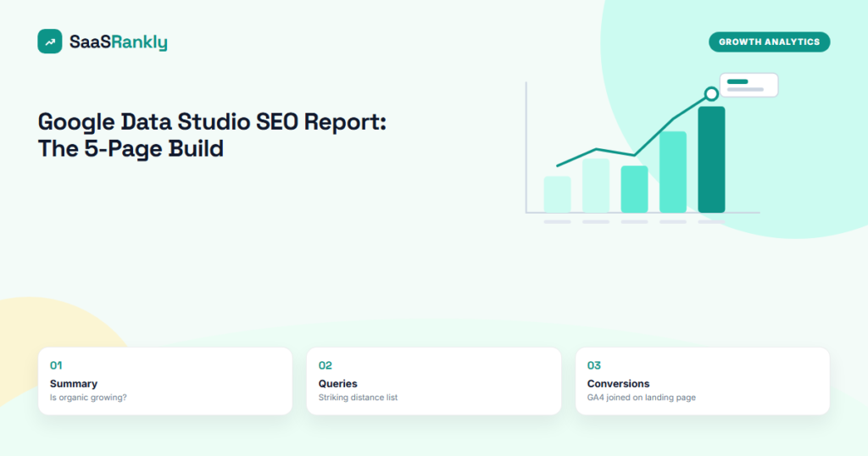Click the '01' number label

tap(56, 365)
